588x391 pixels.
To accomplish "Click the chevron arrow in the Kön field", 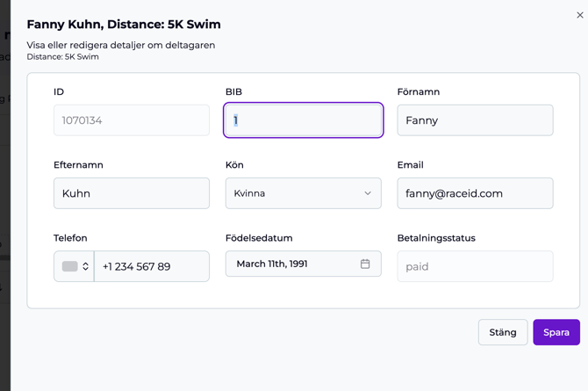I will coord(368,193).
